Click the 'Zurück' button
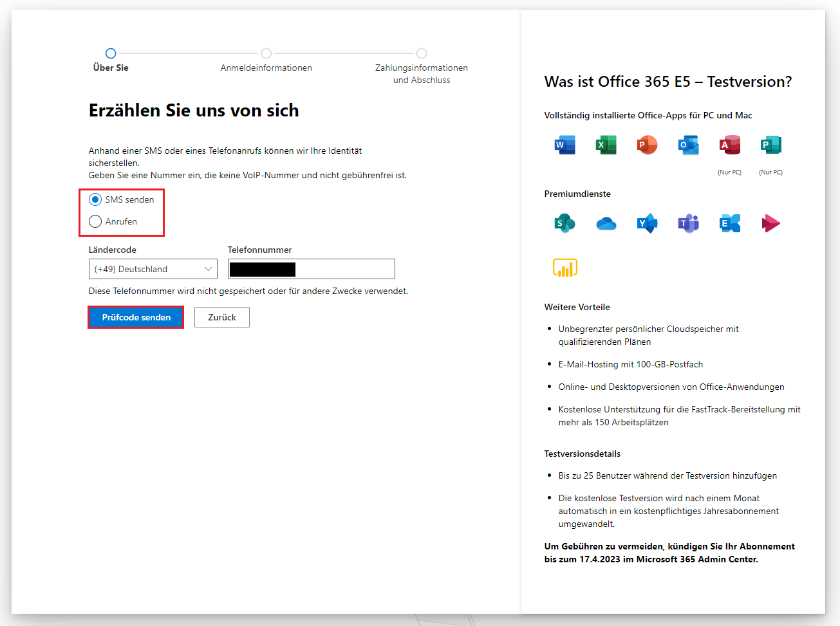 tap(221, 317)
